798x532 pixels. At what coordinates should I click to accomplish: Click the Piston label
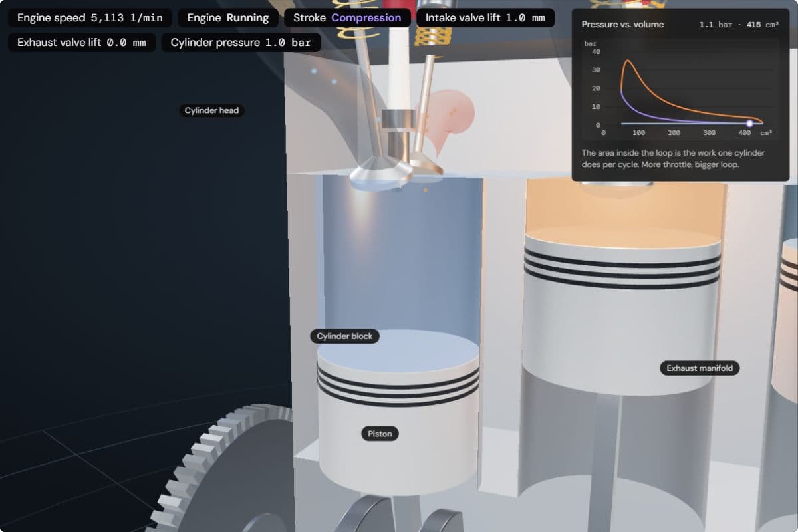380,434
